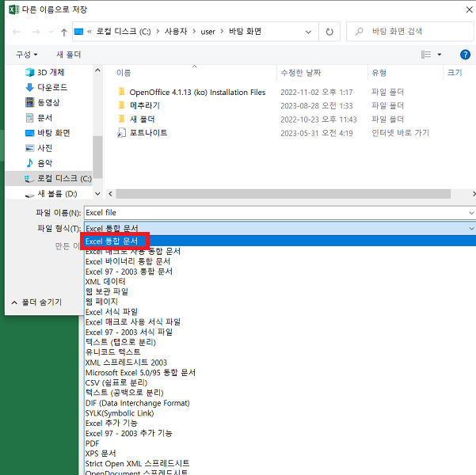Screen dimensions: 476x475
Task: Select 음악 in navigation pane
Action: [x=39, y=163]
